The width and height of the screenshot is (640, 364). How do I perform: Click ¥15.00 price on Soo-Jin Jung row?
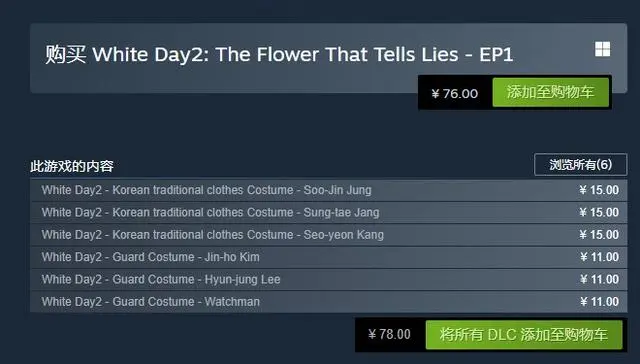(599, 190)
